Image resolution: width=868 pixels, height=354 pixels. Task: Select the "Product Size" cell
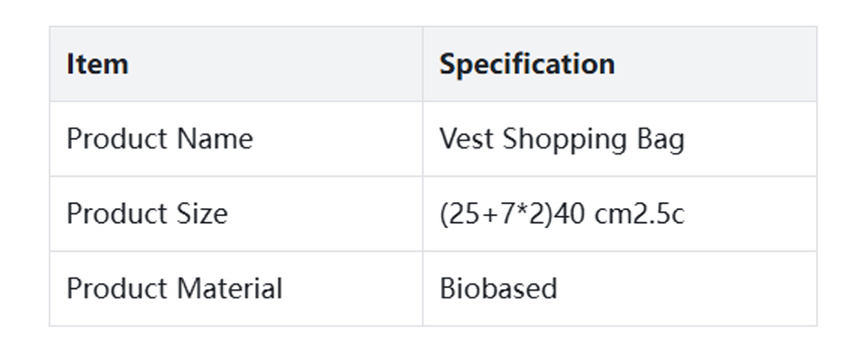point(147,213)
